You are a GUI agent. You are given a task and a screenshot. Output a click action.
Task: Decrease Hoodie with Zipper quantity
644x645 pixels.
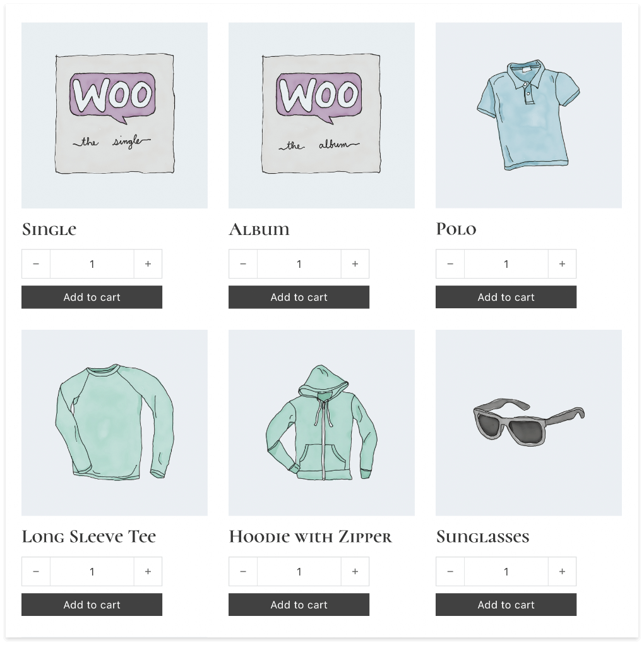coord(243,571)
